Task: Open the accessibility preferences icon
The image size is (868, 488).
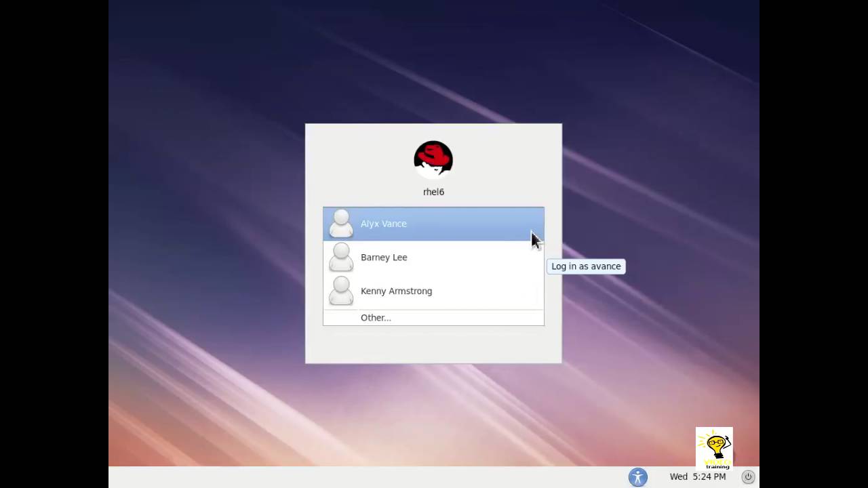Action: [x=638, y=477]
